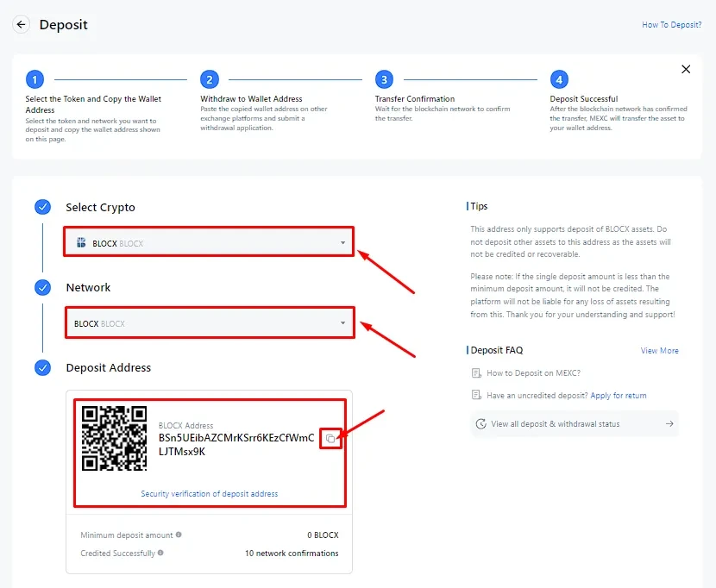This screenshot has height=588, width=716.
Task: Click the Deposit Address step checkmark
Action: (42, 367)
